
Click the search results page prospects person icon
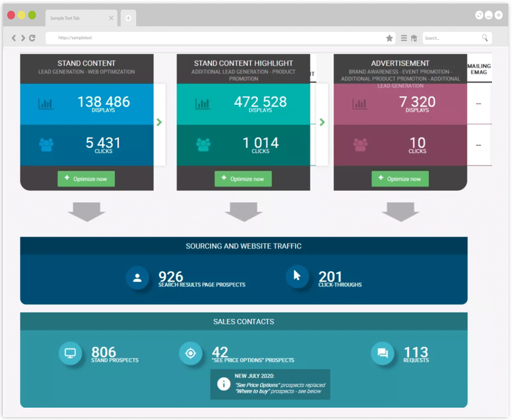(137, 278)
